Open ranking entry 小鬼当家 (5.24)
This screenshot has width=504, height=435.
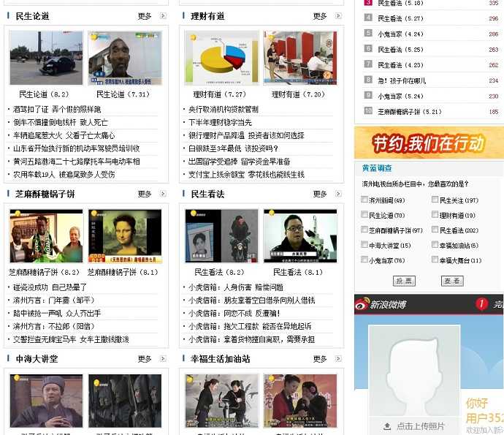click(400, 97)
